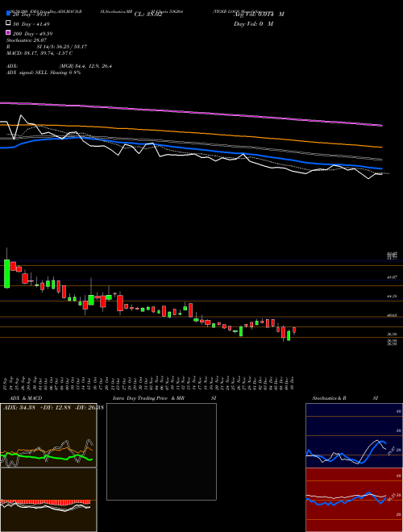Screen dimensions: 403x532
Task: Click the 44.38 price axis label
Action: (x=392, y=296)
